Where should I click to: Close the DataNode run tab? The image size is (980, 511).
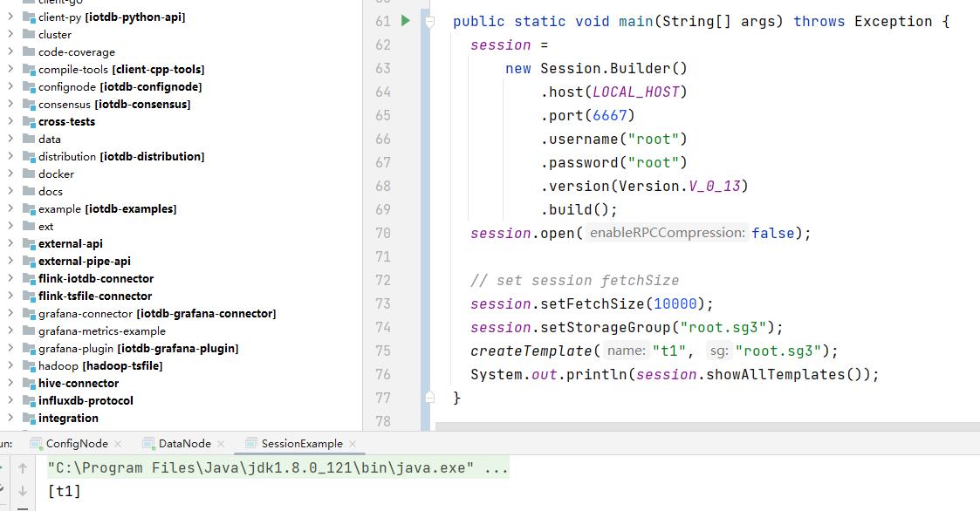tap(221, 444)
